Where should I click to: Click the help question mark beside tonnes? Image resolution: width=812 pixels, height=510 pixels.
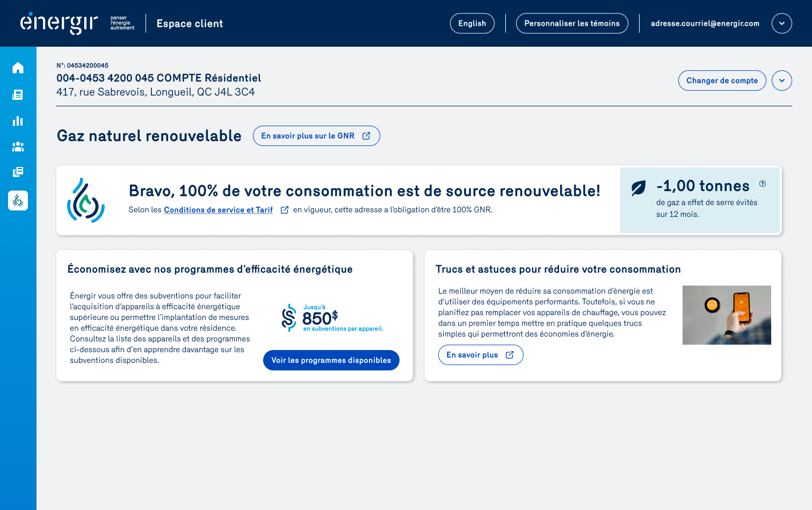[x=763, y=184]
